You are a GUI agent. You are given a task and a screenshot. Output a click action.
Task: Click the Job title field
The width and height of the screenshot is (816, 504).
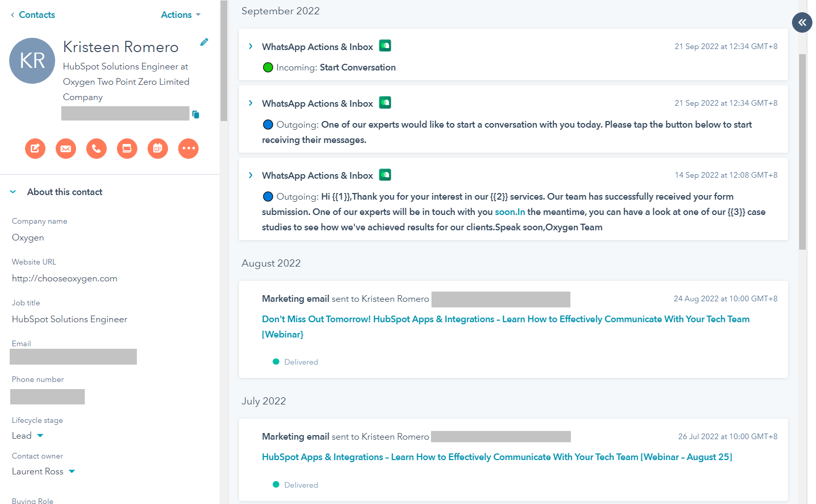coord(69,319)
